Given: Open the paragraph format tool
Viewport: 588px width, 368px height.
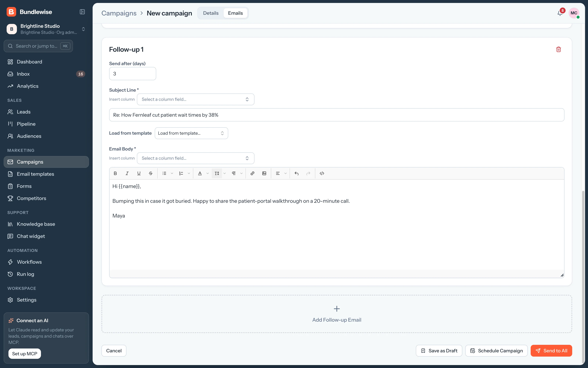Looking at the screenshot, I should pyautogui.click(x=234, y=173).
